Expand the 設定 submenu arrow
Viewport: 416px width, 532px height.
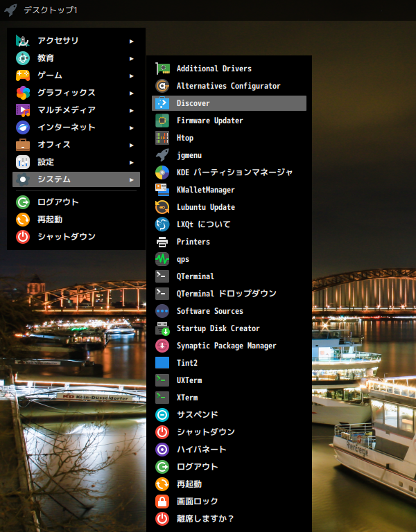(x=131, y=162)
